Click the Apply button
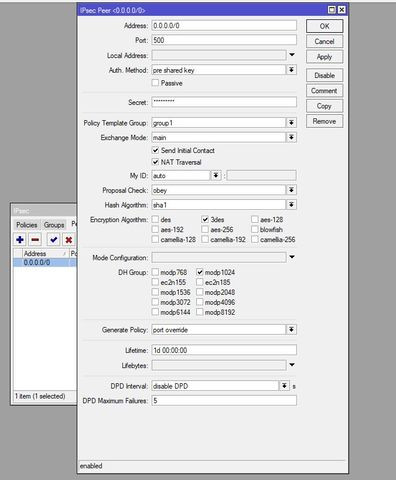This screenshot has width=396, height=480. [324, 57]
